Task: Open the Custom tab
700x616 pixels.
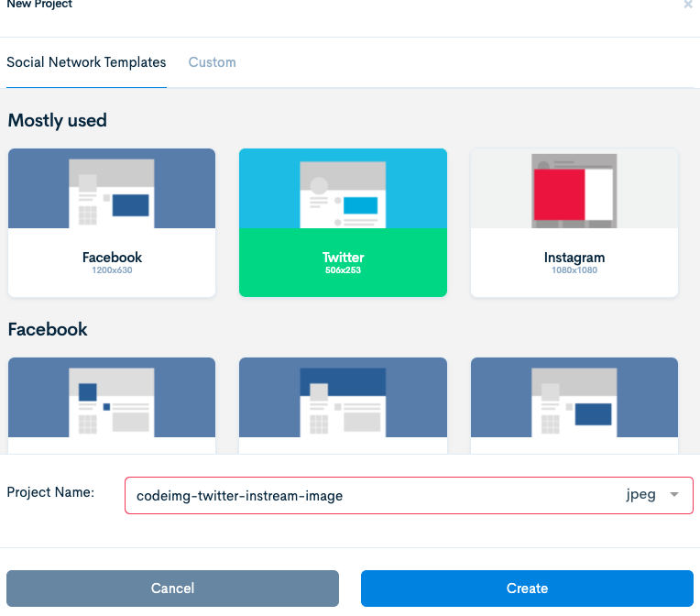Action: (212, 62)
